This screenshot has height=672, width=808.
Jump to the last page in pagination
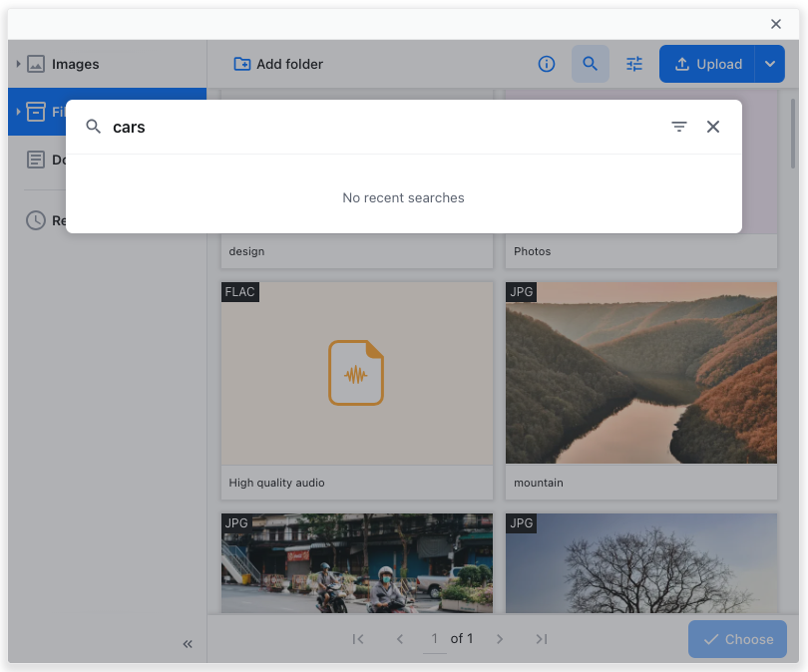[x=542, y=639]
